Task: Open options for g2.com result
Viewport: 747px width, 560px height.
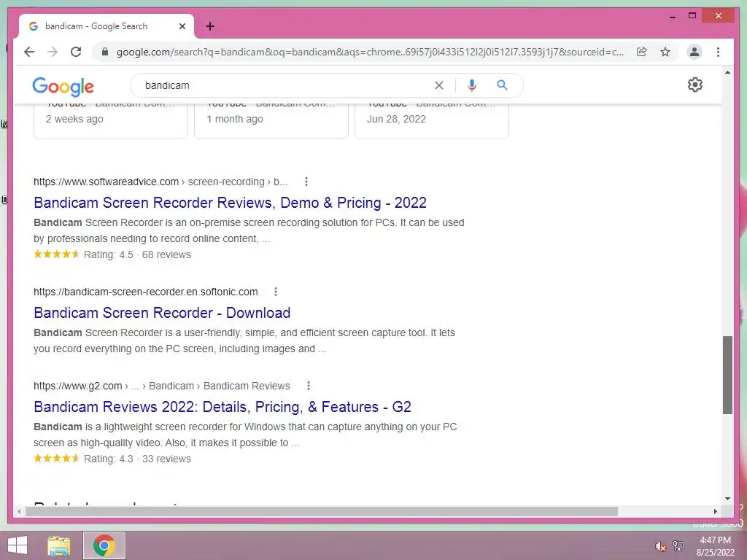Action: coord(309,386)
